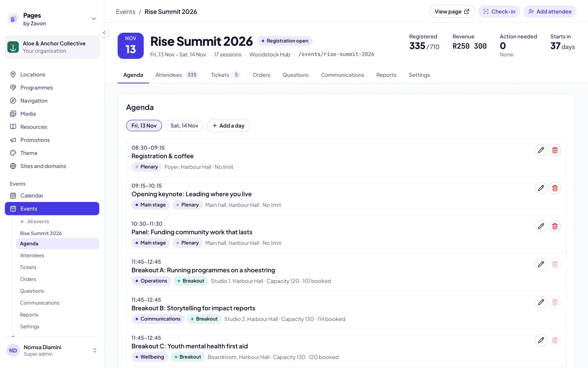
Task: Edit Breakout A session
Action: point(541,264)
